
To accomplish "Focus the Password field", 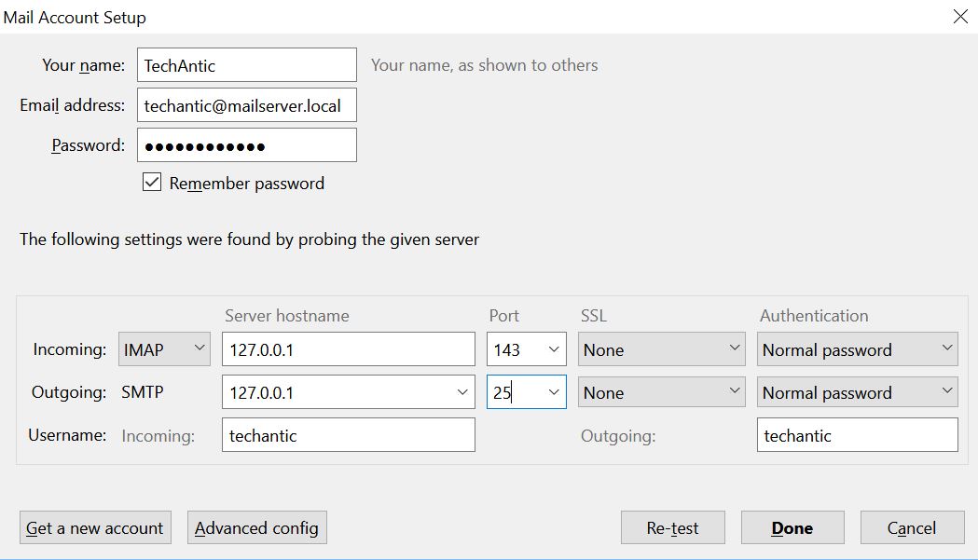I will pos(246,145).
